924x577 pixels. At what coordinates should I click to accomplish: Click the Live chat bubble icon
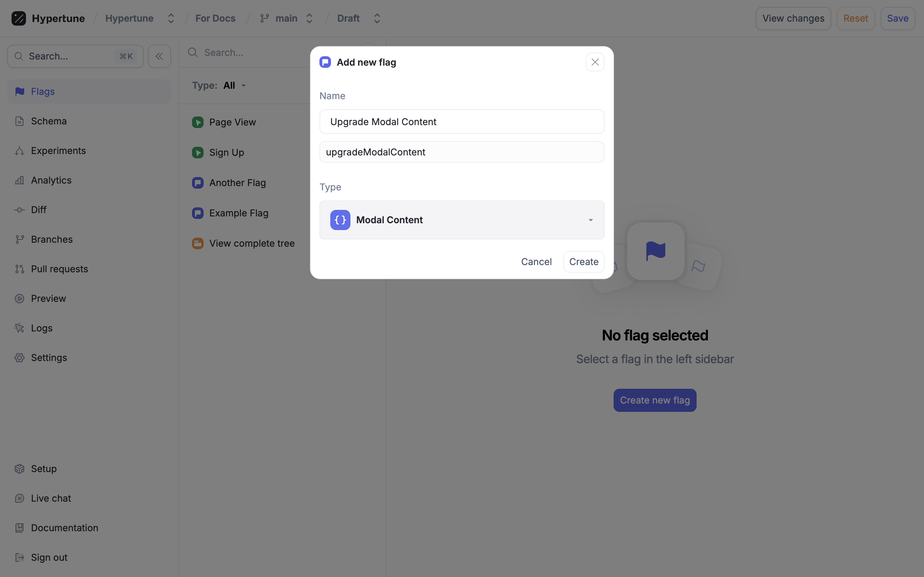click(19, 498)
